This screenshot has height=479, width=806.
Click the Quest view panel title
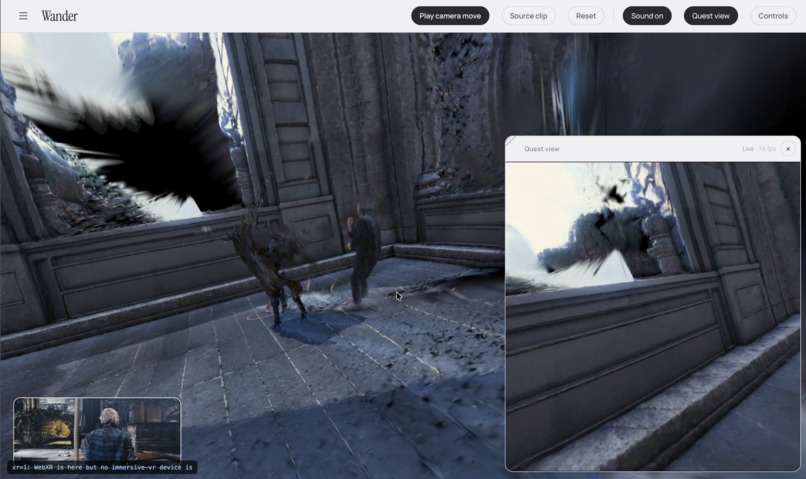coord(541,149)
